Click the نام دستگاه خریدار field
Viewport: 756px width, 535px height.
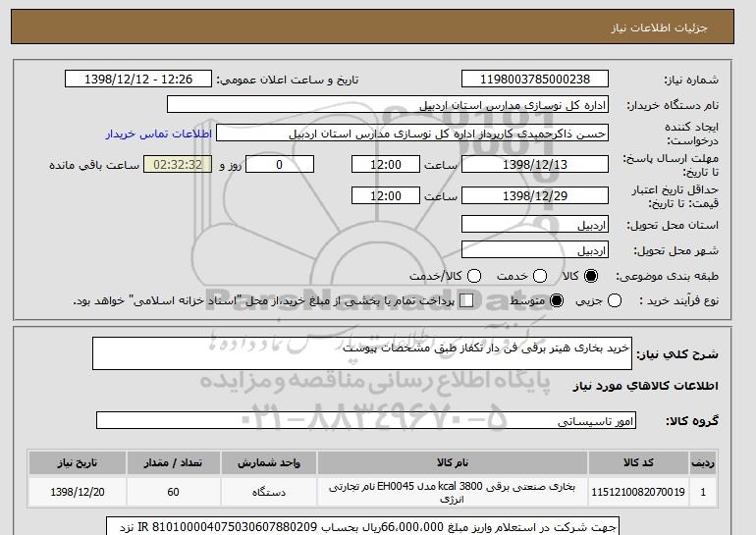pyautogui.click(x=388, y=105)
